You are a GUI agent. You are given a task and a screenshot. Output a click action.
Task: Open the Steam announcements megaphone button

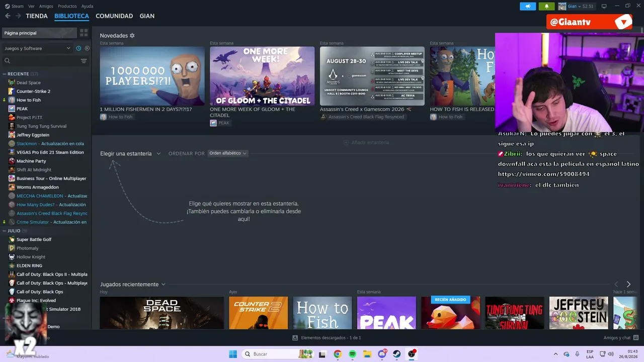(x=528, y=7)
